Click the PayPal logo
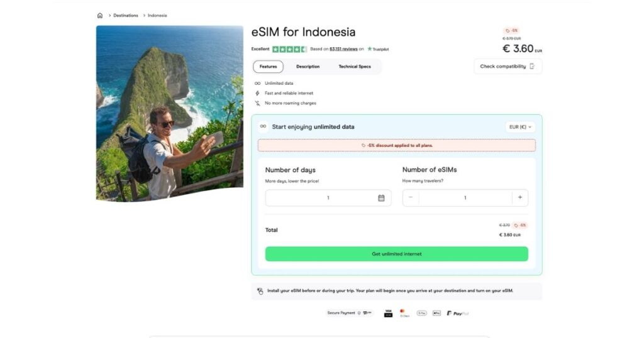The width and height of the screenshot is (644, 338). point(458,313)
